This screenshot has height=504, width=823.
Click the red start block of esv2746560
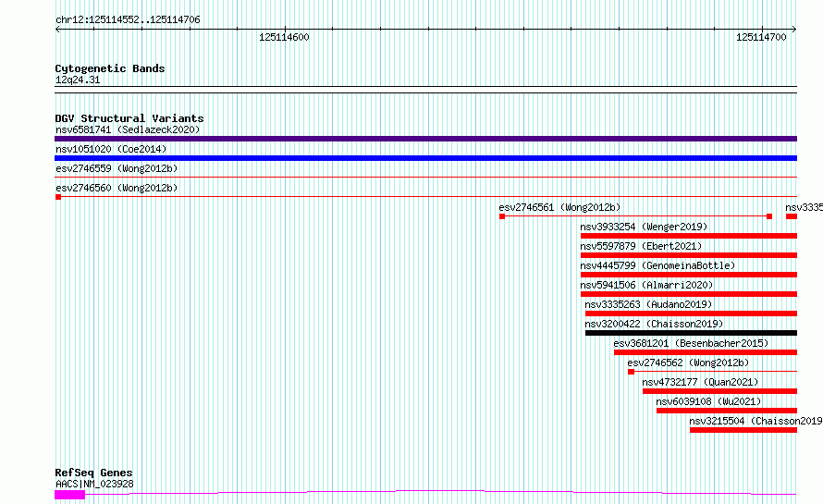58,197
